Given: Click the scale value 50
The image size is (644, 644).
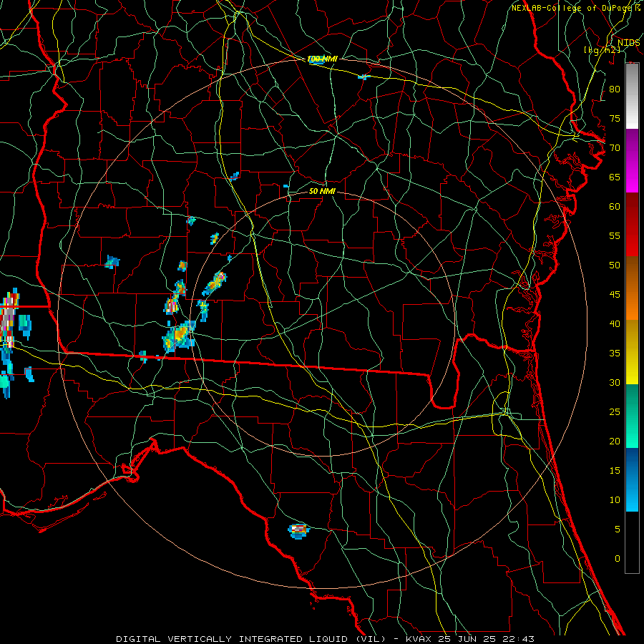Looking at the screenshot, I should [x=615, y=265].
